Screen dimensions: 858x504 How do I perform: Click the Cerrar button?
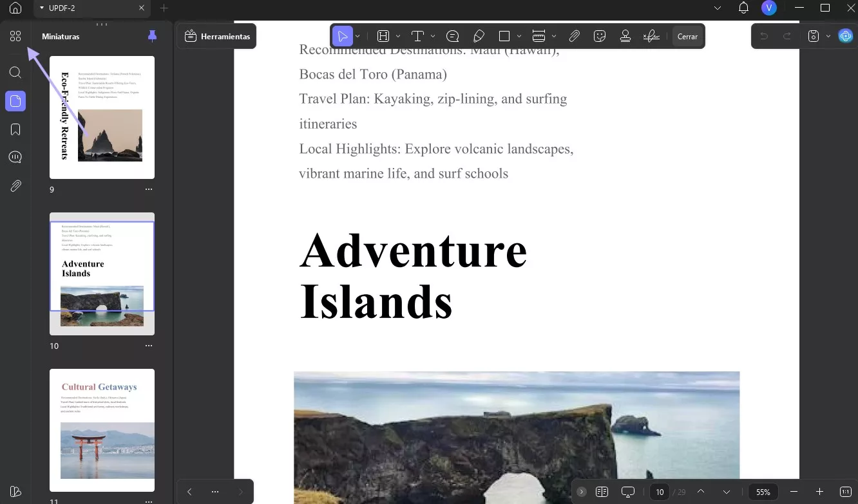click(x=687, y=37)
